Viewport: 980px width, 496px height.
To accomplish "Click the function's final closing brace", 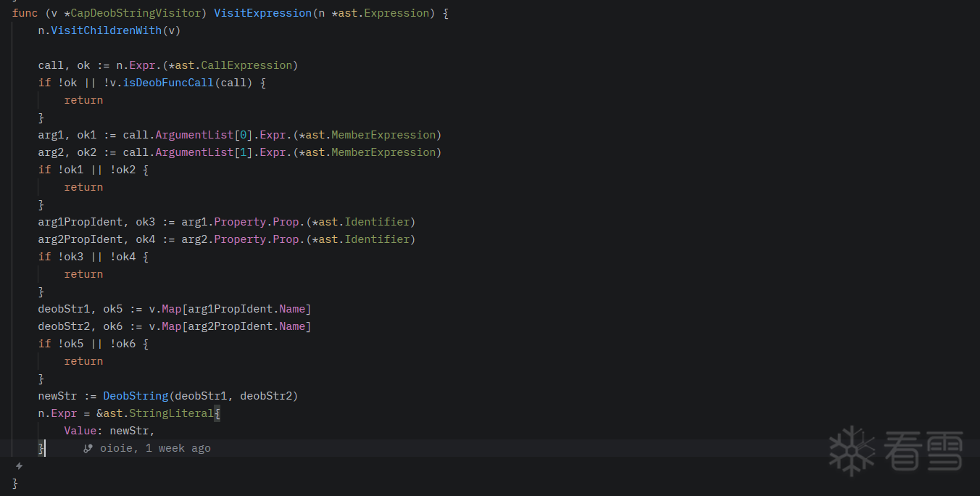I will 15,483.
